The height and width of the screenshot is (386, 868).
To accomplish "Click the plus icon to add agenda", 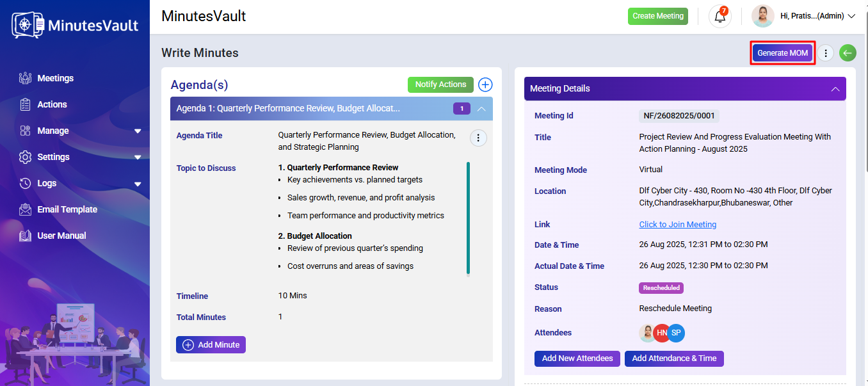I will tap(485, 84).
